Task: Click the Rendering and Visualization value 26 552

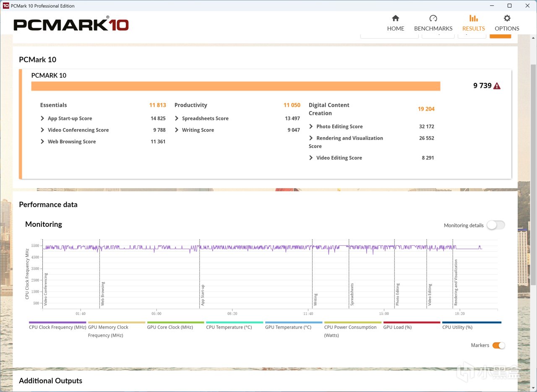Action: [x=426, y=138]
